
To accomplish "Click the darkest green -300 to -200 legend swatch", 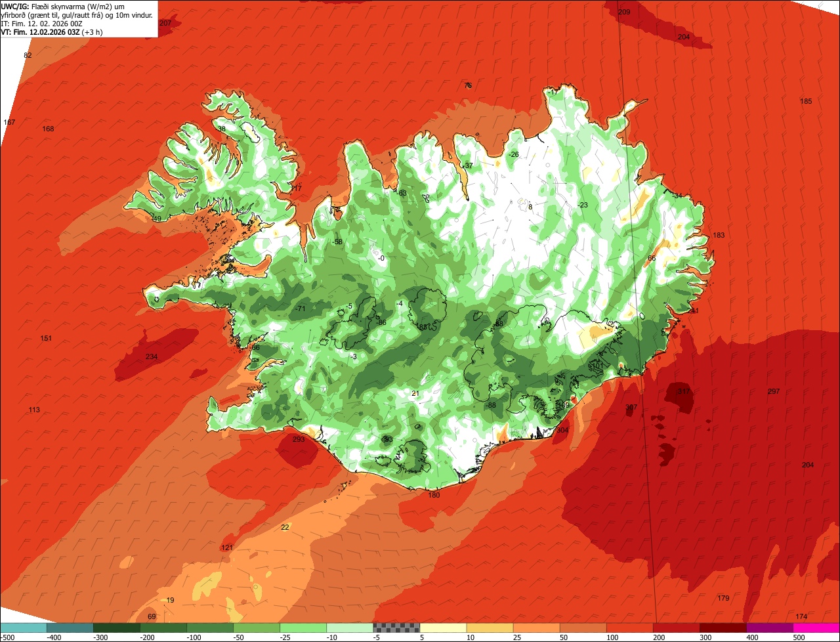I will pyautogui.click(x=117, y=628).
